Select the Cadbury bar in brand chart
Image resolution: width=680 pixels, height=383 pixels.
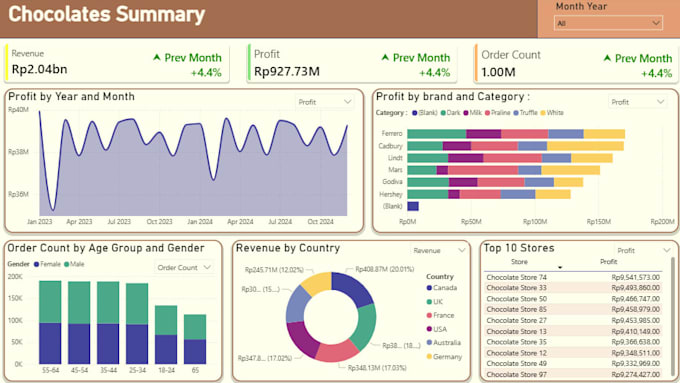pyautogui.click(x=516, y=146)
